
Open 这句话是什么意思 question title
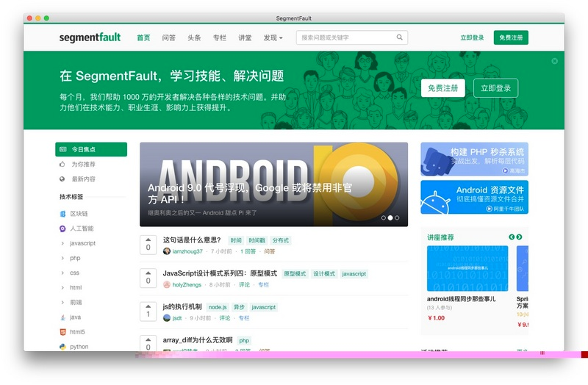[x=192, y=240]
